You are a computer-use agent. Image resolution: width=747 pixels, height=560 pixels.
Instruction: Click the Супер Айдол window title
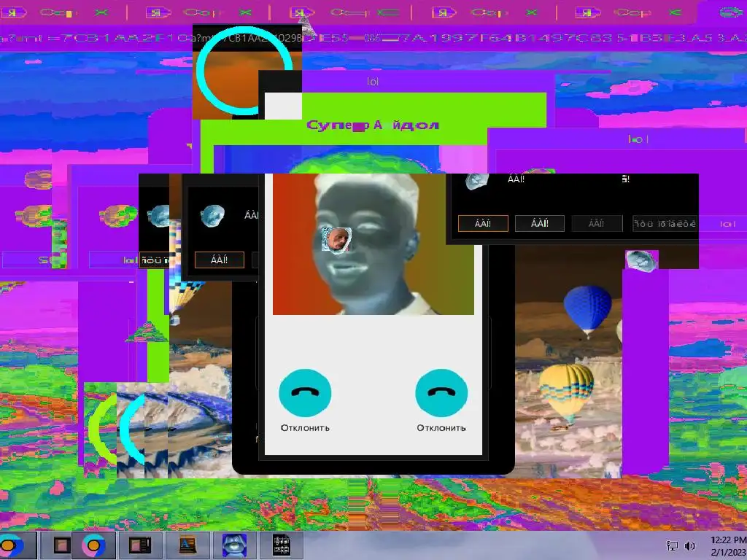pos(373,125)
